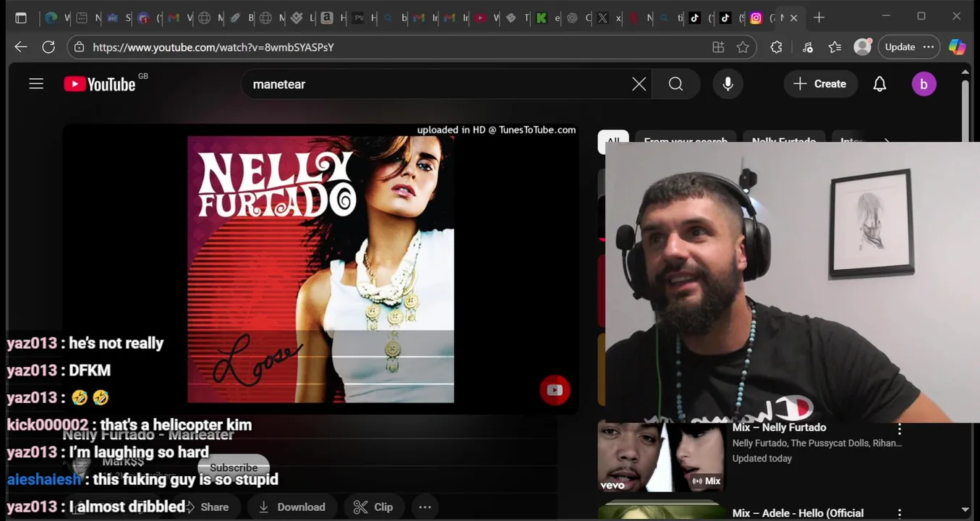
Task: Open browser extensions puzzle icon
Action: pos(777,47)
